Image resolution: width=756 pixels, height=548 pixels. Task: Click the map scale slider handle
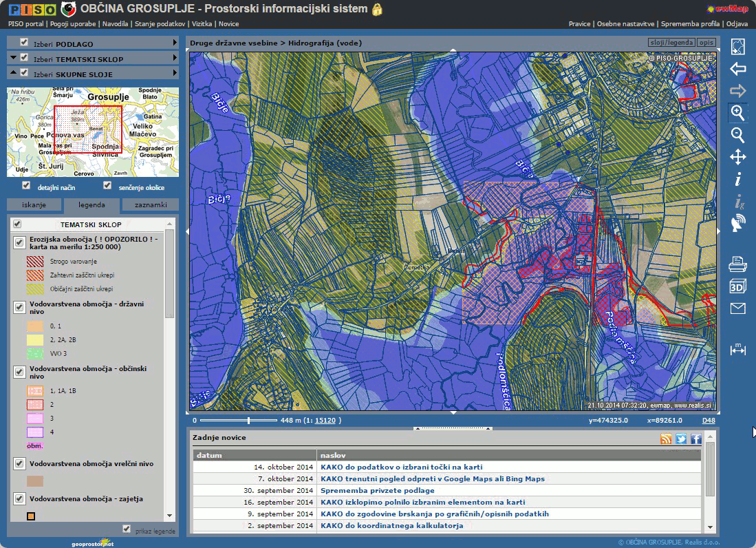click(248, 420)
